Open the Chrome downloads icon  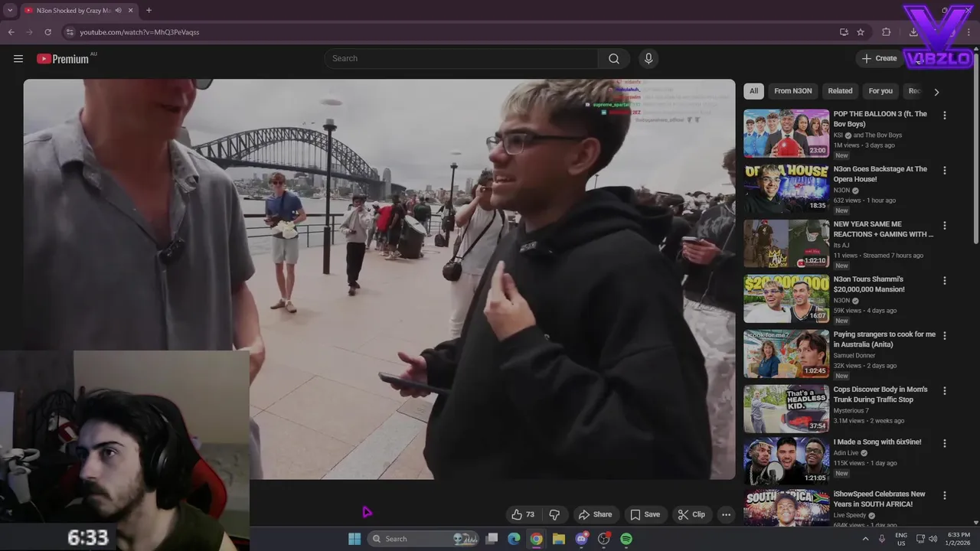913,32
